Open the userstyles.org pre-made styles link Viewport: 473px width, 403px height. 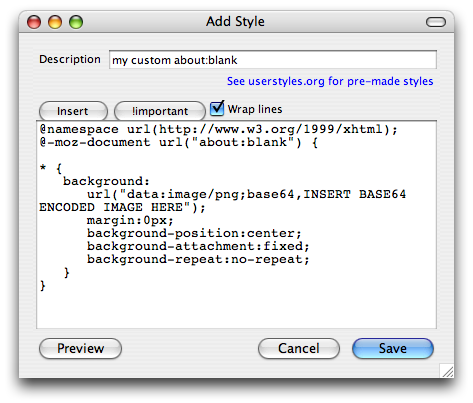(330, 81)
